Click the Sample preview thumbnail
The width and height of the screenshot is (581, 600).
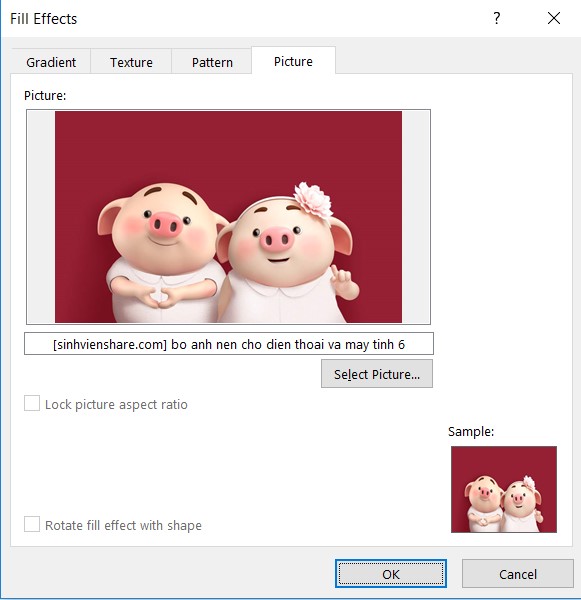[504, 489]
